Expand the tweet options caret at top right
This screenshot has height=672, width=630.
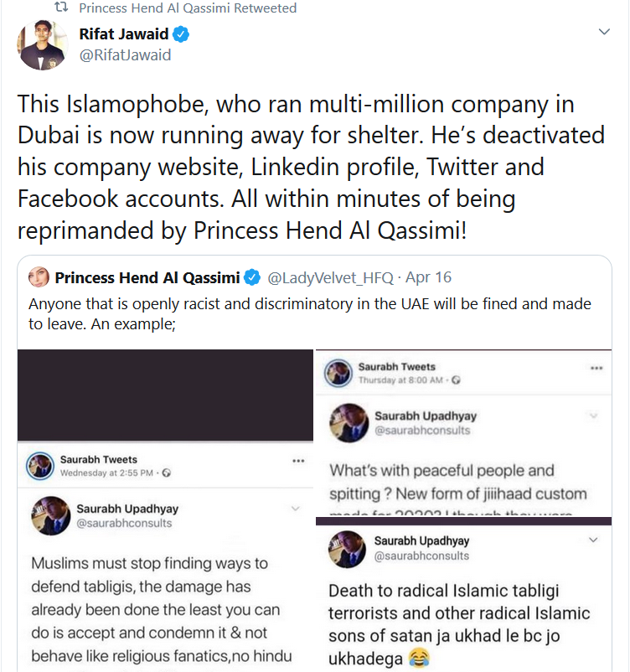604,32
